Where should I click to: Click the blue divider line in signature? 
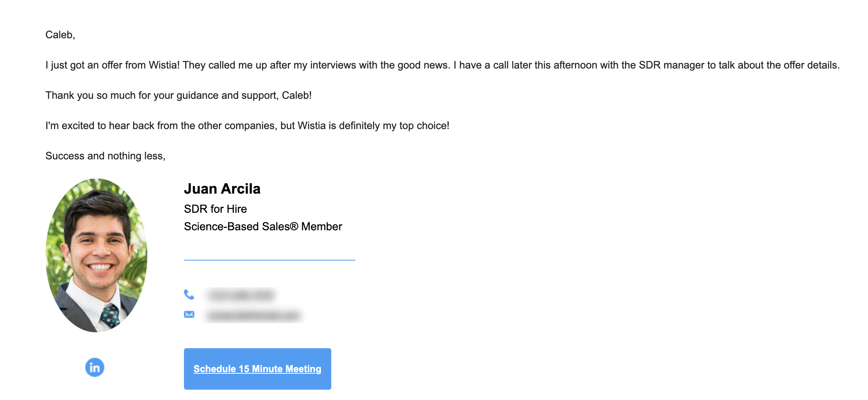coord(269,260)
